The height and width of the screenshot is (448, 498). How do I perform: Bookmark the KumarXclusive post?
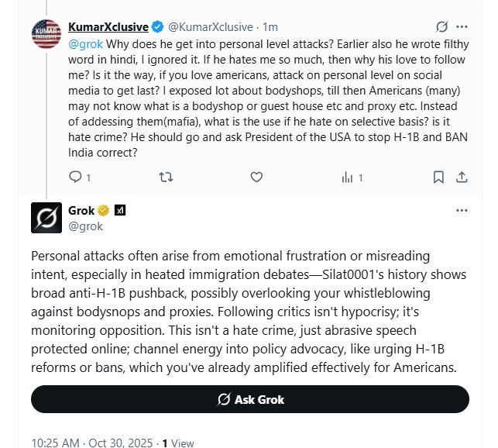[x=439, y=177]
